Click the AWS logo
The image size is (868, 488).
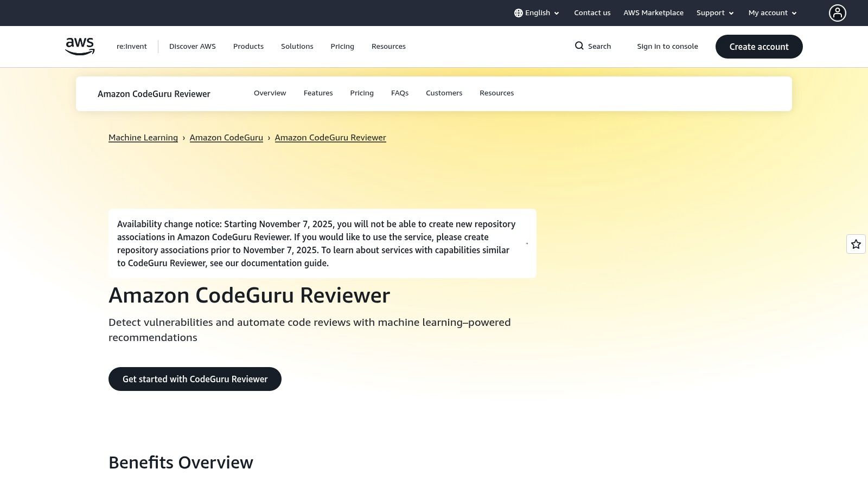click(80, 47)
